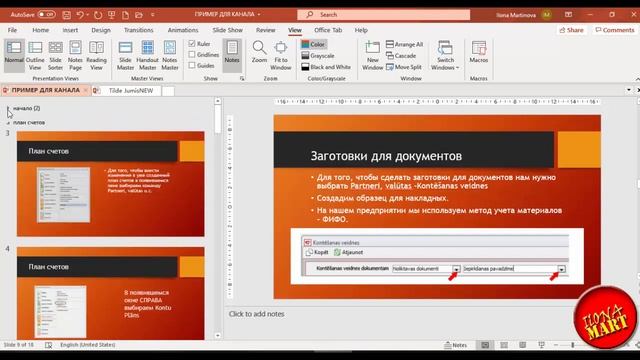Click the Redo button
Image resolution: width=640 pixels, height=360 pixels.
tap(98, 15)
